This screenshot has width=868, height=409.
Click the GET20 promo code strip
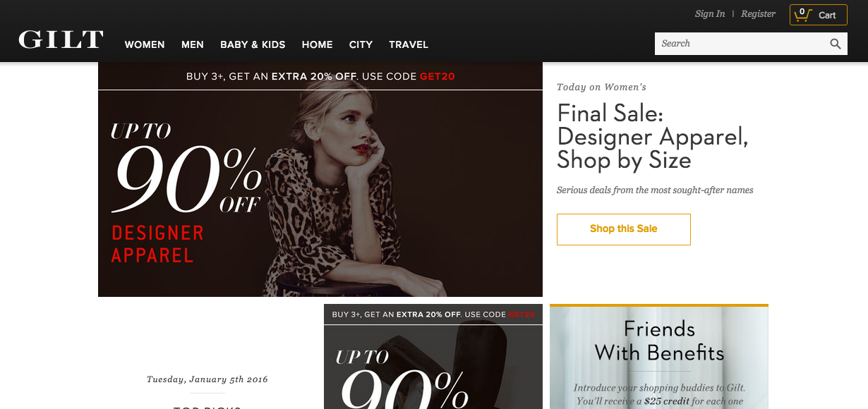[x=320, y=76]
